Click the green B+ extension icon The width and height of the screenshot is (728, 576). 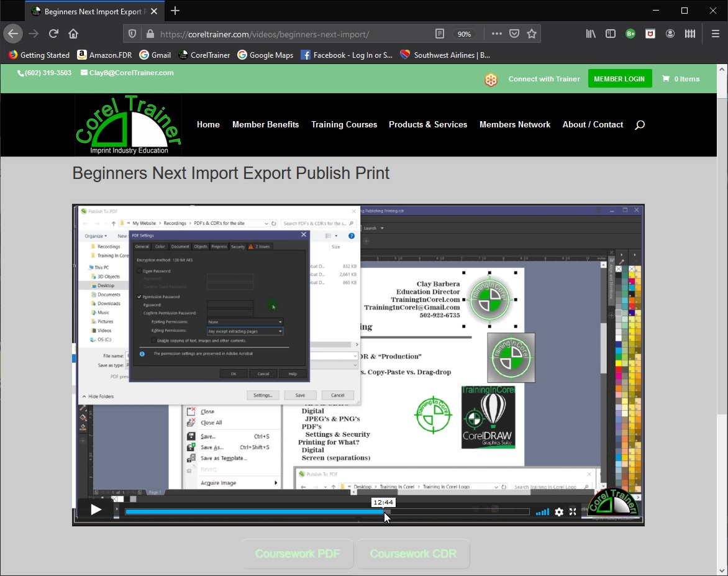coord(630,34)
